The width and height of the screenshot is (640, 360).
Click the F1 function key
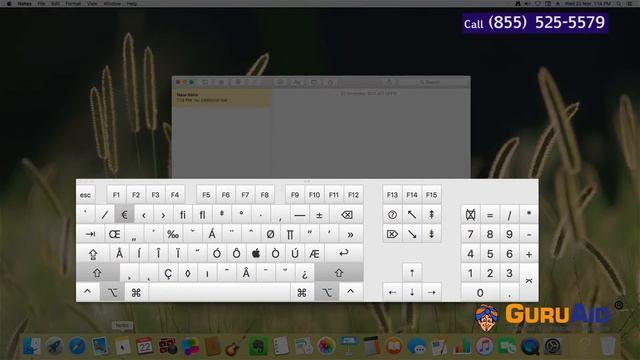(116, 195)
